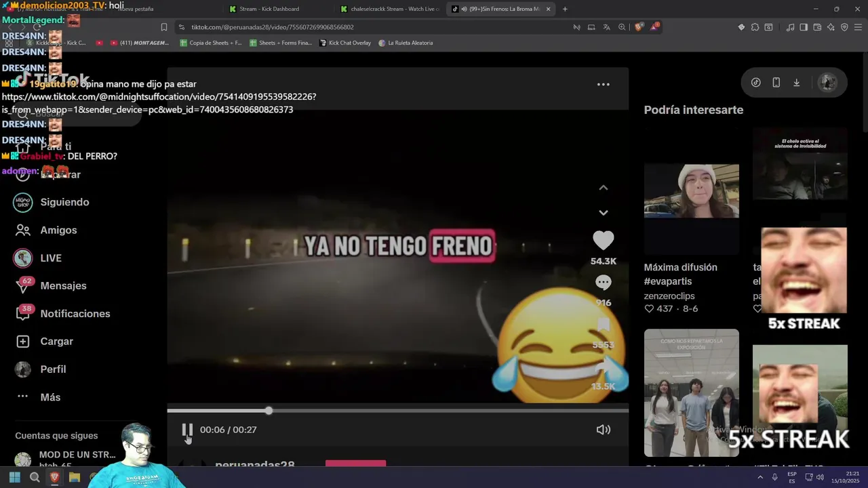868x488 pixels.
Task: Bookmark the page with the bookmark icon
Action: click(163, 27)
